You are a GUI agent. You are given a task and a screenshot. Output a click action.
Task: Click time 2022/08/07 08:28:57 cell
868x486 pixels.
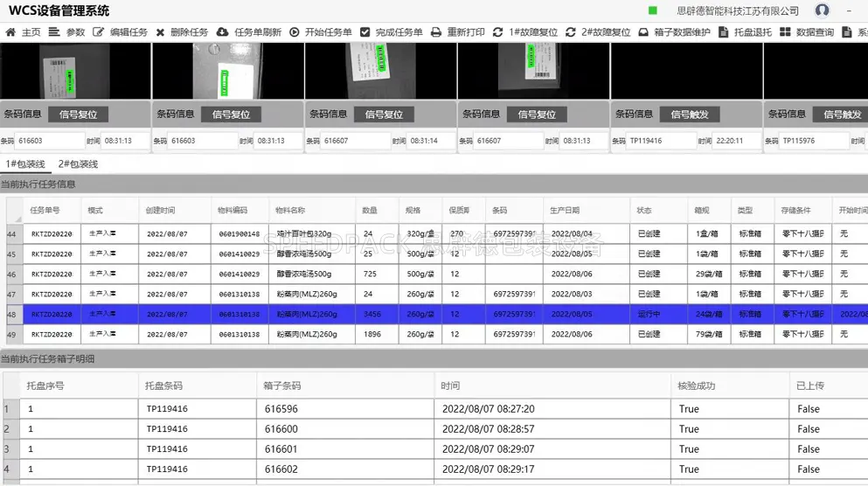coord(552,429)
